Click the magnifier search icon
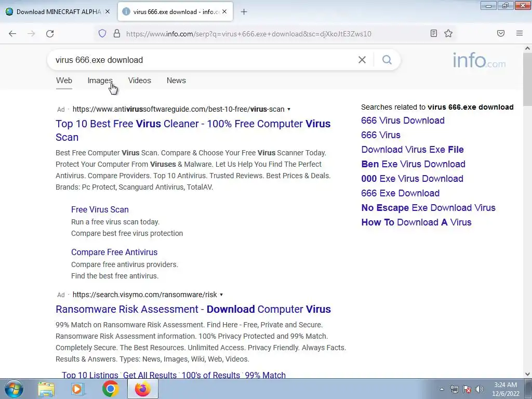 point(387,60)
